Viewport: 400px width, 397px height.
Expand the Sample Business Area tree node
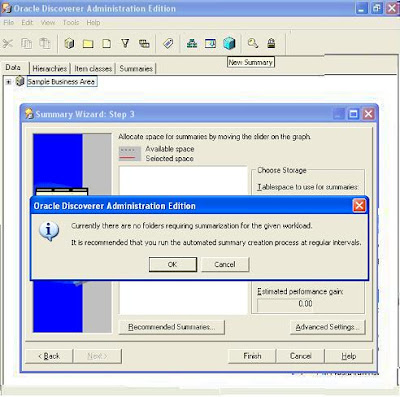pyautogui.click(x=8, y=82)
